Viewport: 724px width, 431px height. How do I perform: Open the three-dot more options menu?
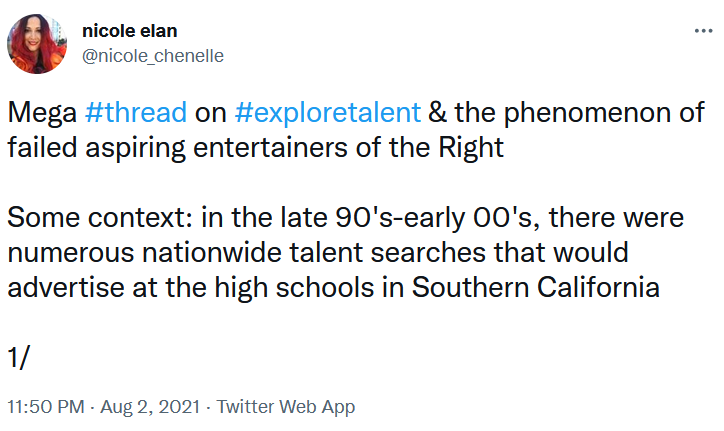click(x=703, y=31)
